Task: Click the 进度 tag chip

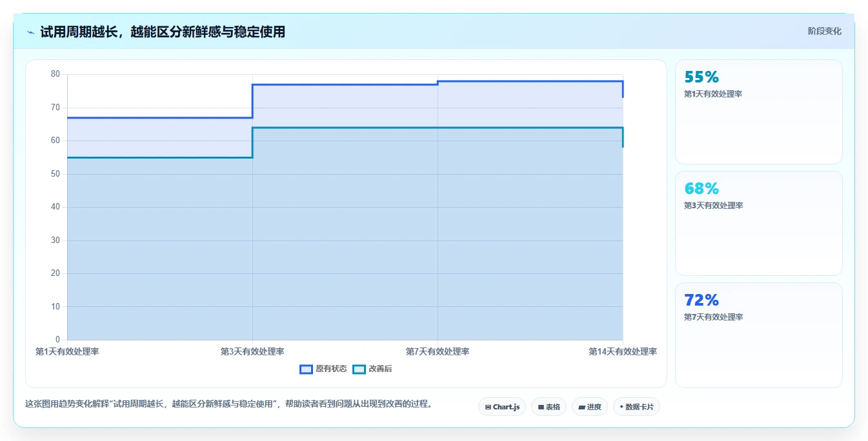Action: click(x=590, y=407)
